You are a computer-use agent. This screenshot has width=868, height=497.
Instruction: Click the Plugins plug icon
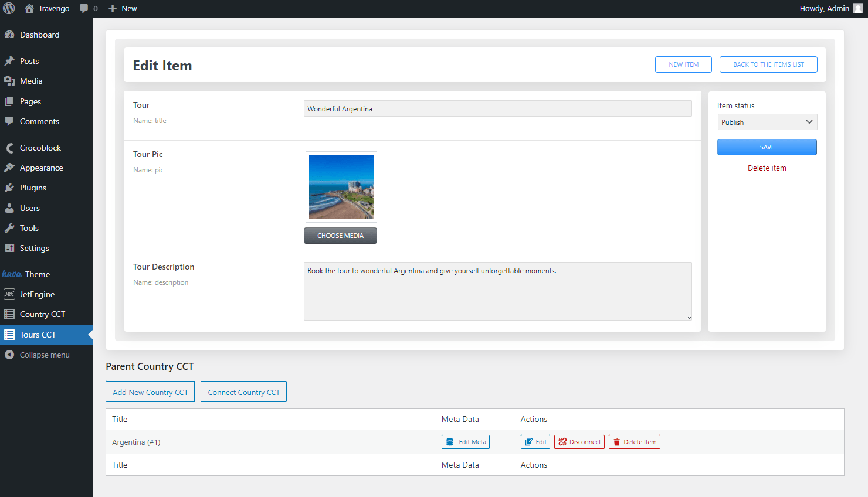[9, 188]
